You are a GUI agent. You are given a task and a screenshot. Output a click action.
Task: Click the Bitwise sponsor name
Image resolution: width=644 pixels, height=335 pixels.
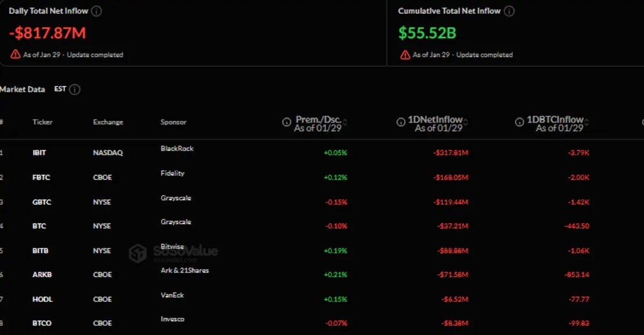click(172, 247)
